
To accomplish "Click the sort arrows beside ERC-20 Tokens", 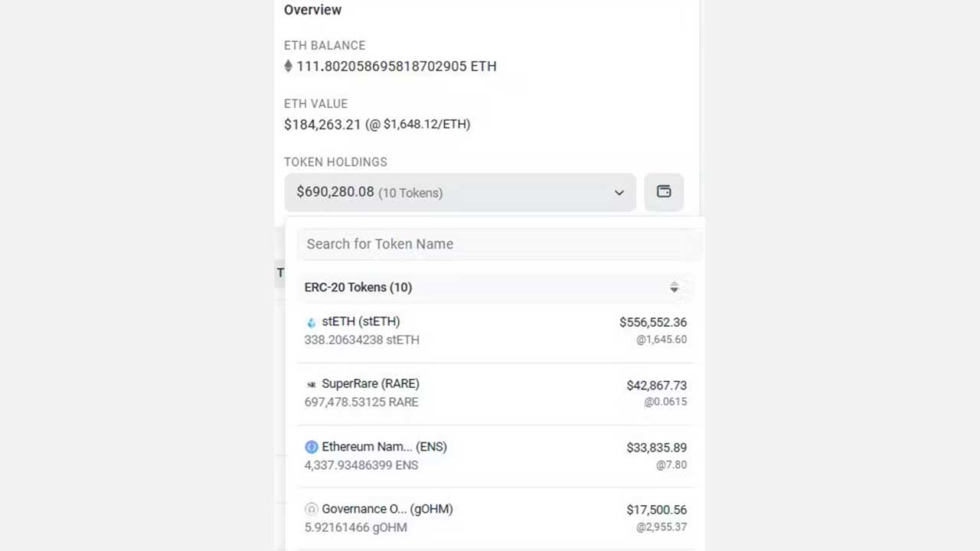I will (674, 287).
